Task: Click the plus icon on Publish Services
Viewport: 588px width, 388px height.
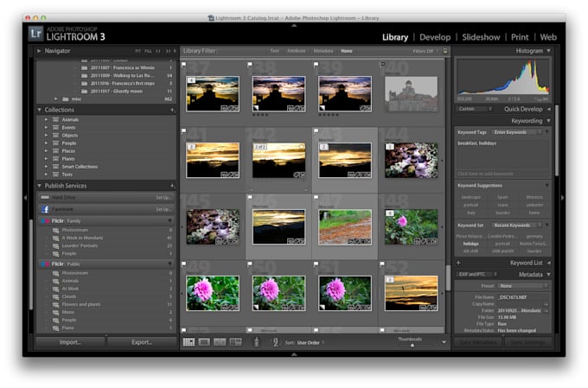Action: (x=173, y=186)
